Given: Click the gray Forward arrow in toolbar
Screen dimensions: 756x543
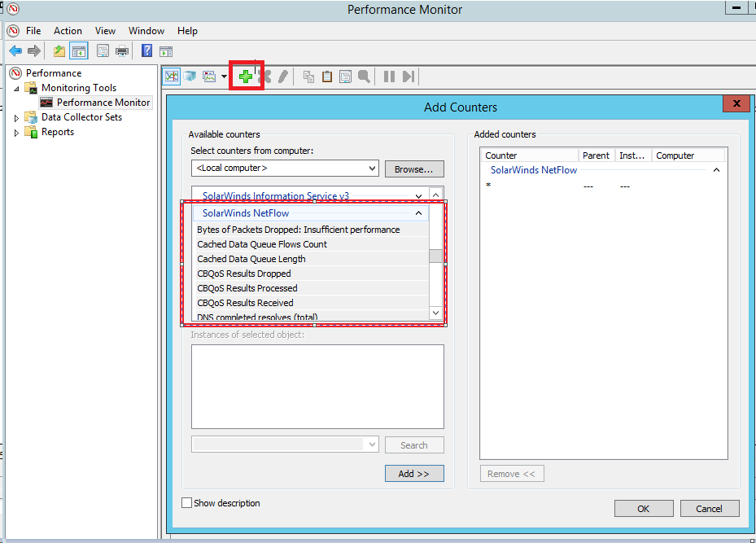Looking at the screenshot, I should point(33,50).
